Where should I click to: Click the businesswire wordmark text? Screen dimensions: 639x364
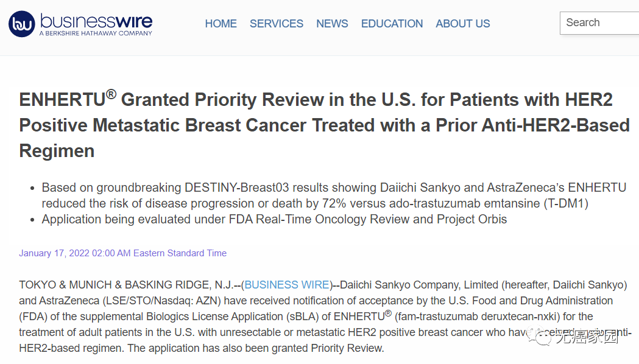(96, 21)
